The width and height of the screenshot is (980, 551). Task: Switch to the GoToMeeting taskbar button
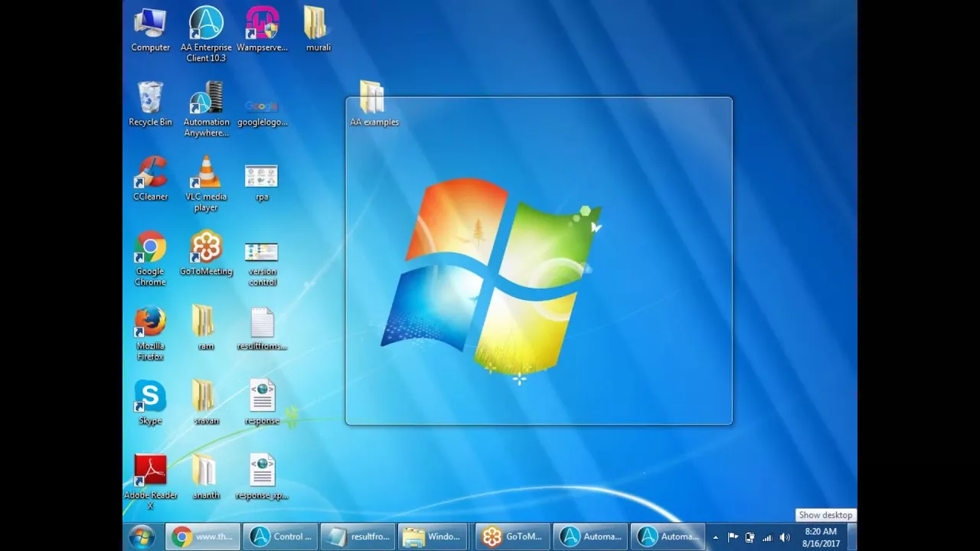click(512, 536)
